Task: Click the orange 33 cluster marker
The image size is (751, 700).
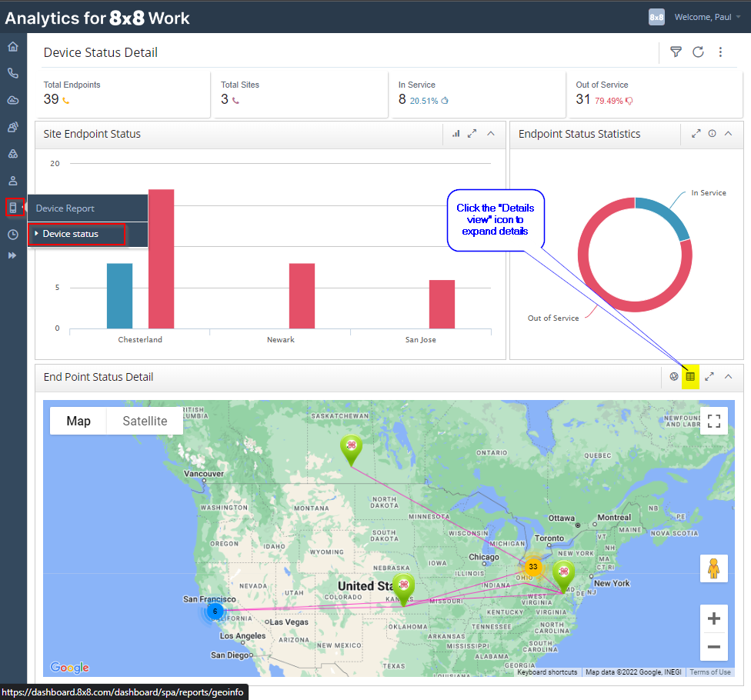Action: (532, 567)
